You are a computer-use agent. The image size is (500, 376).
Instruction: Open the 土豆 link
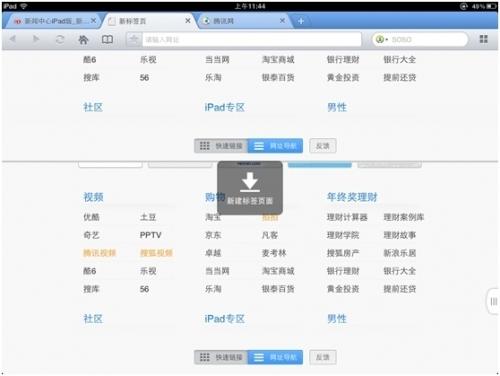[x=148, y=217]
